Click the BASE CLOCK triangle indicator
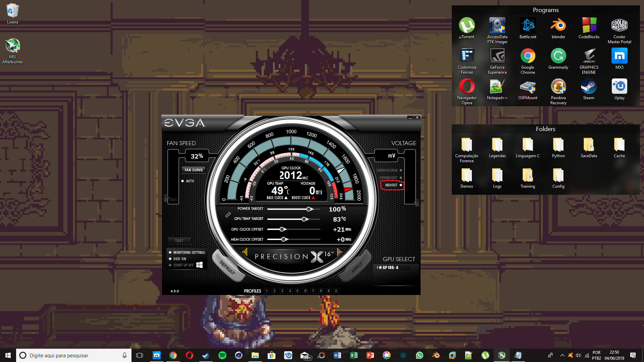644x362 pixels. [x=286, y=198]
